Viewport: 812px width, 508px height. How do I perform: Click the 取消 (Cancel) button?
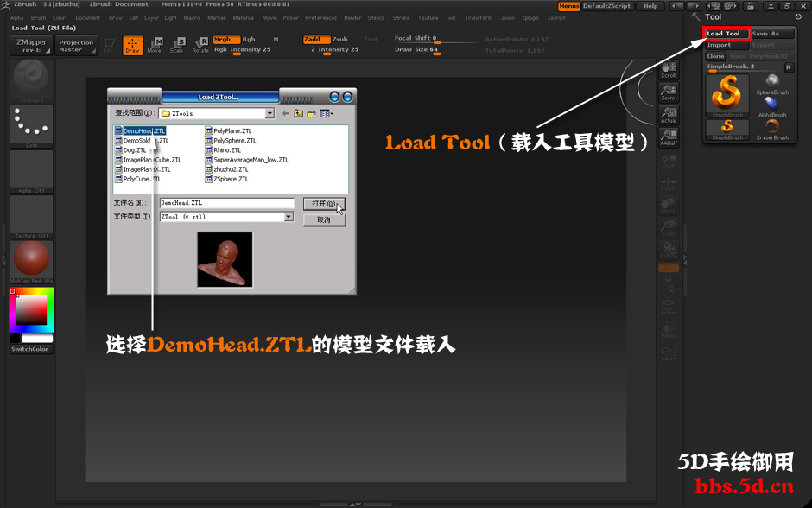pos(324,220)
